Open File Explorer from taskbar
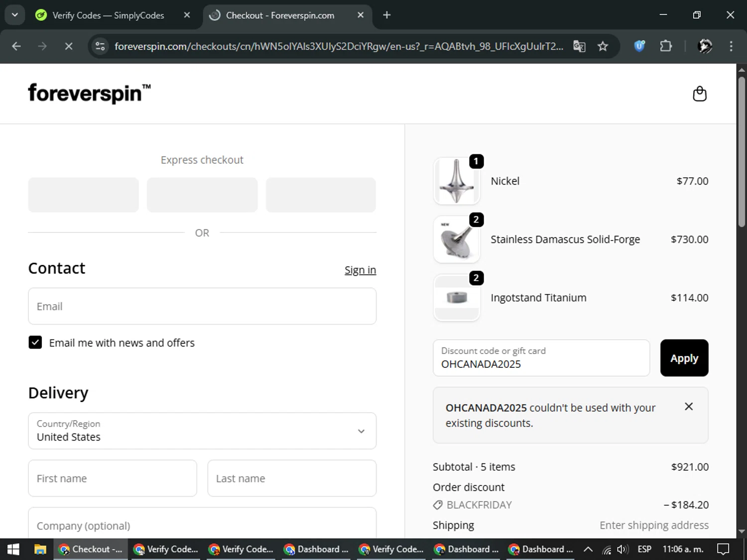The width and height of the screenshot is (747, 560). coord(40,549)
